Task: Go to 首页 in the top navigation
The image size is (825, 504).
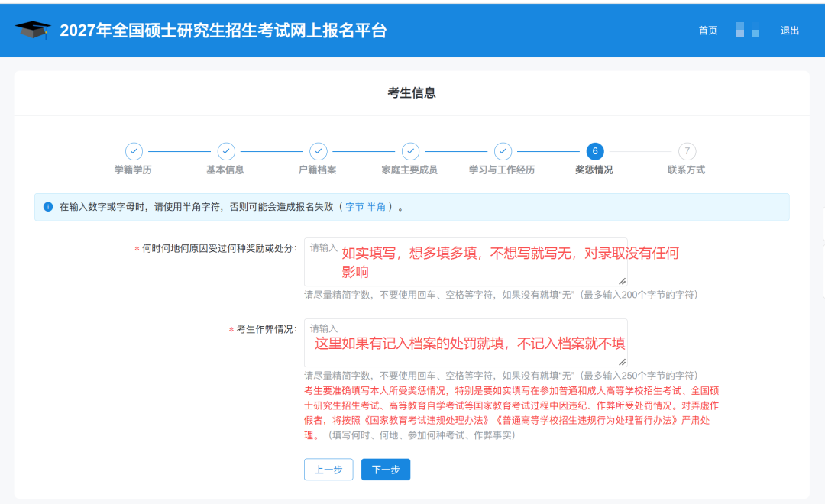Action: pyautogui.click(x=707, y=31)
